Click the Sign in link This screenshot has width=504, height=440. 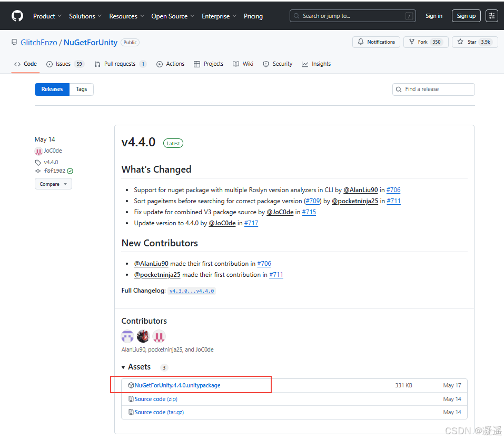pyautogui.click(x=433, y=16)
